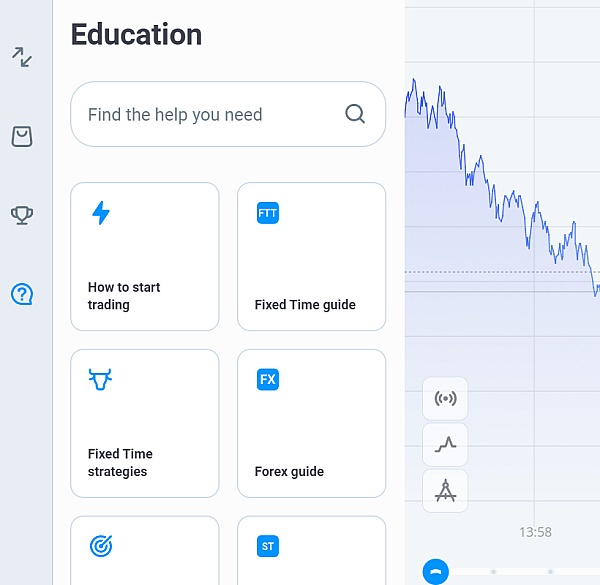Open the signals broadcast tool on chart
The height and width of the screenshot is (585, 600).
tap(445, 399)
